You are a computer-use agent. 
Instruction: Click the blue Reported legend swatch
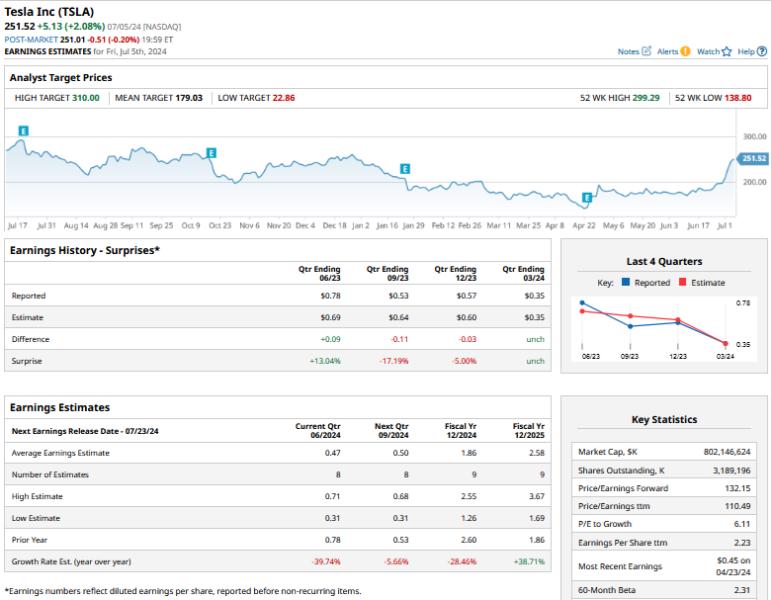click(625, 283)
